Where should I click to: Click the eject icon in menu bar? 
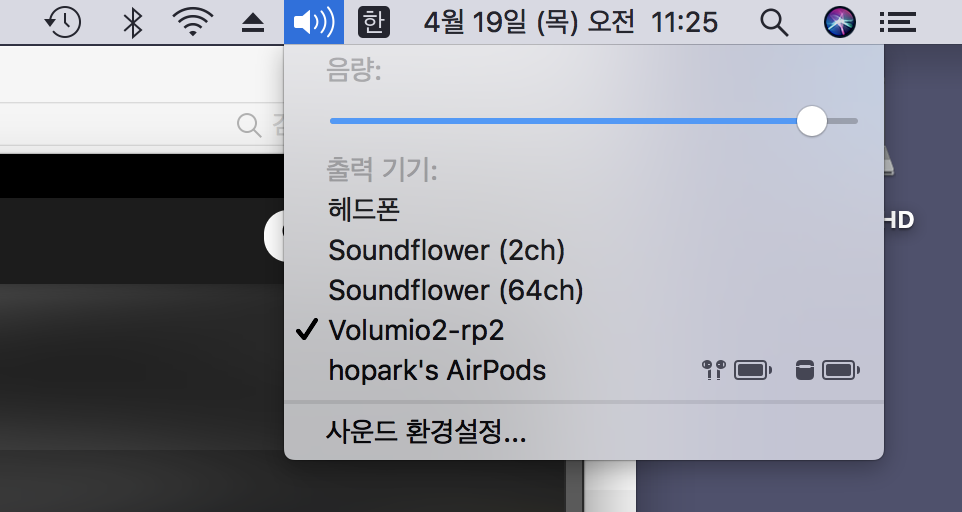coord(252,23)
